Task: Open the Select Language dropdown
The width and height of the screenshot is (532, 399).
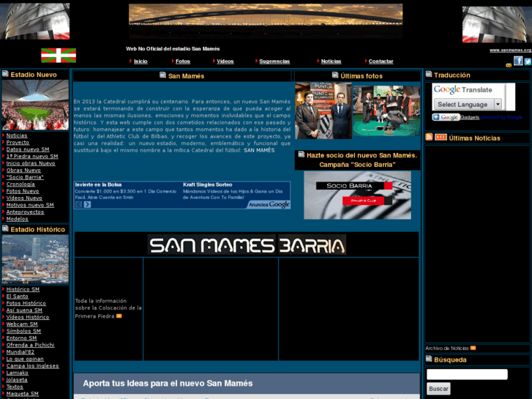Action: pos(468,104)
